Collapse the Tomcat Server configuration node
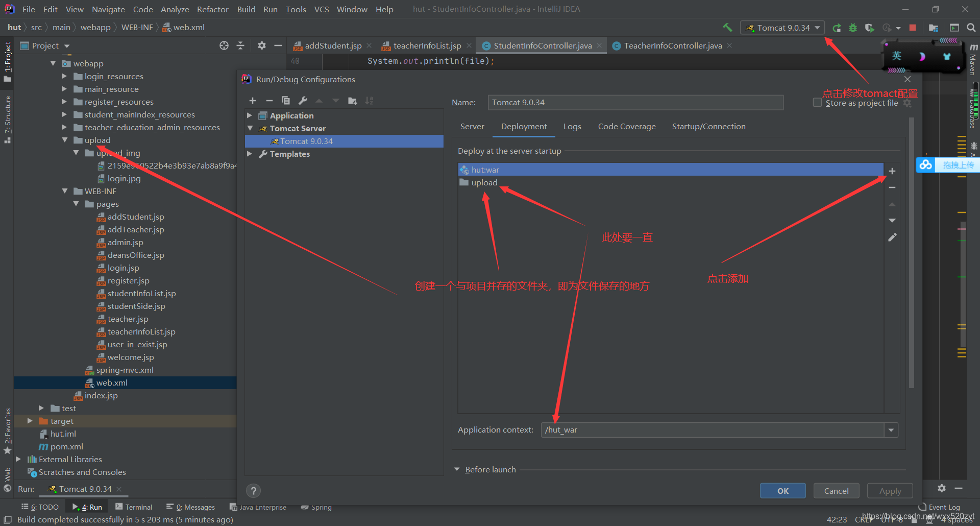 (250, 128)
